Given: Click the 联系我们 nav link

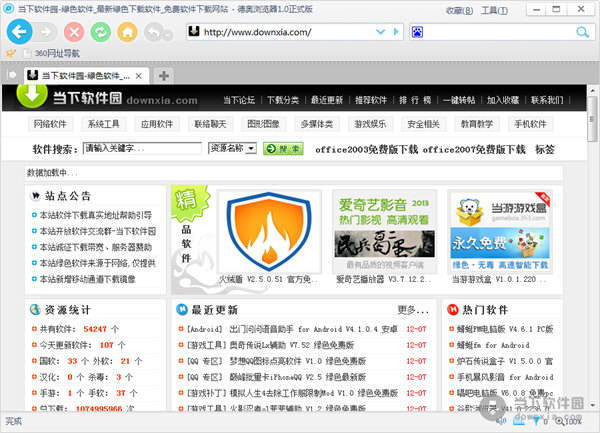Looking at the screenshot, I should coord(547,100).
